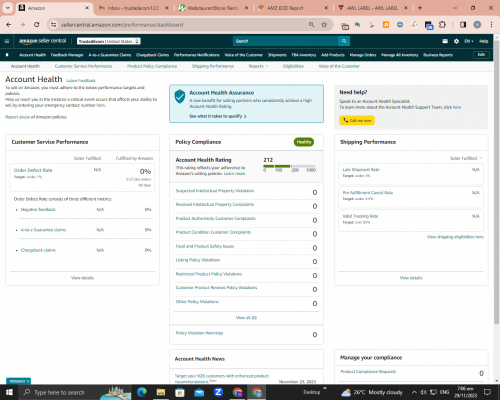Click the search magnifier button
Viewport: 500px width, 400px height.
[344, 41]
